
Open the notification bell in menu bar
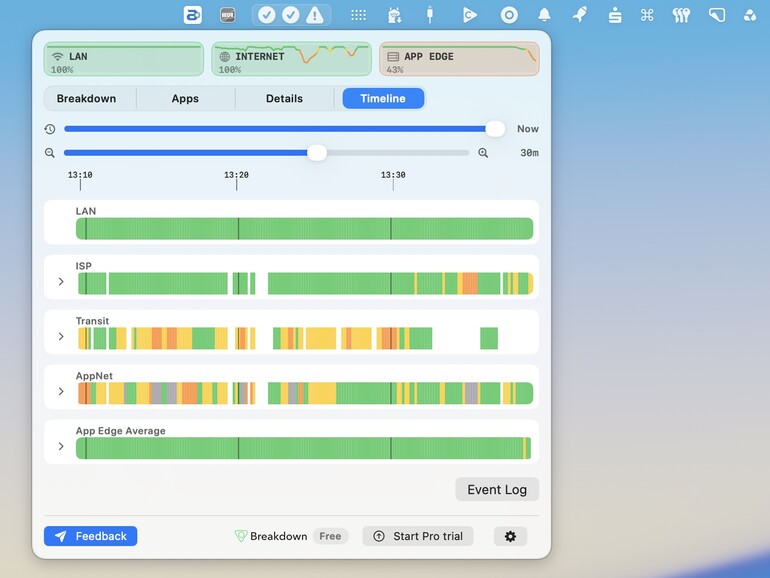(x=544, y=15)
